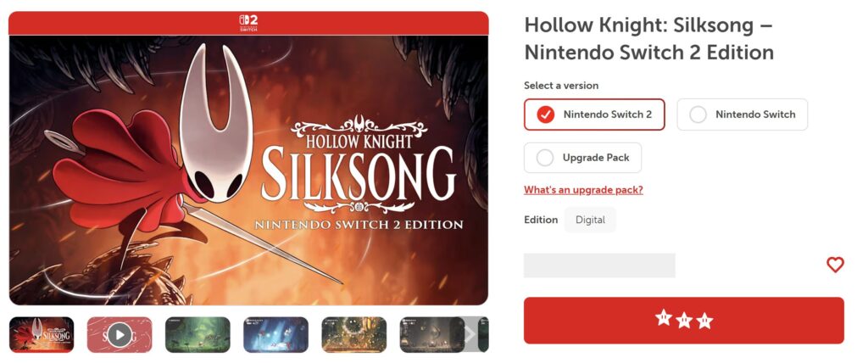View the Silksong cover art thumbnail
868x363 pixels.
pos(42,335)
